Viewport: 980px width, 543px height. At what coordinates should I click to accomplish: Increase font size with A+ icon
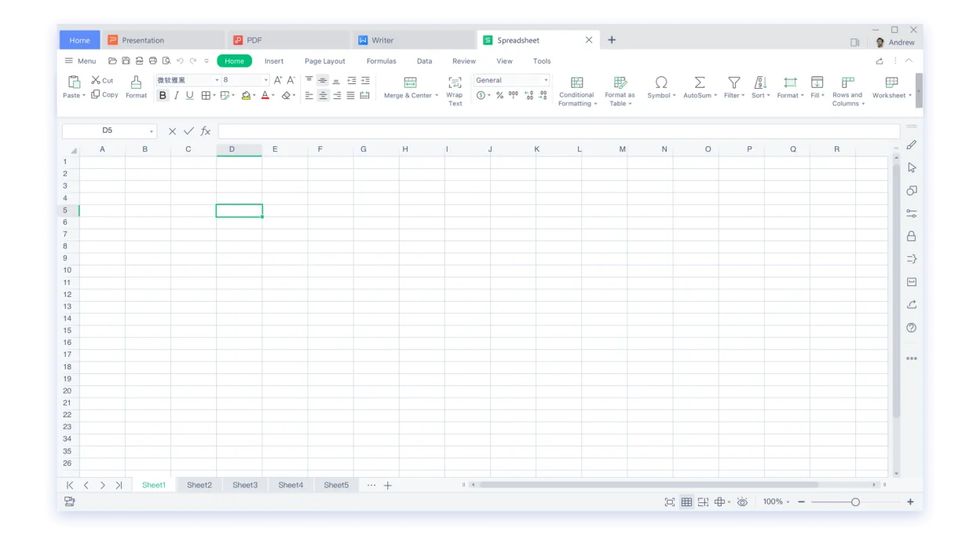point(278,80)
